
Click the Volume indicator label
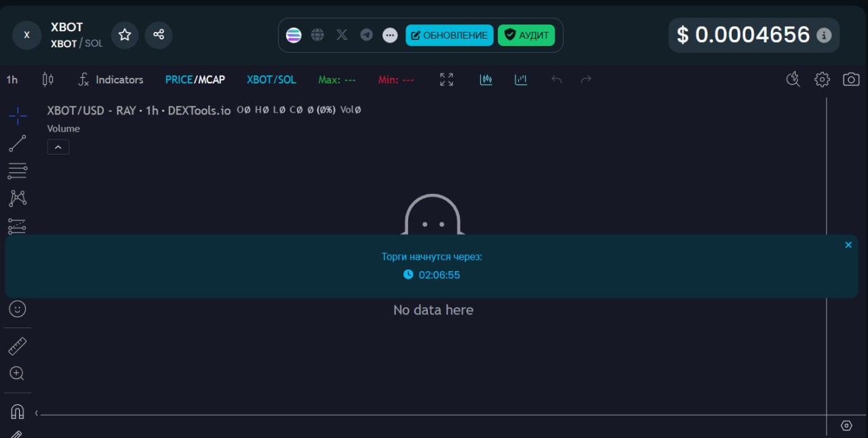point(64,128)
